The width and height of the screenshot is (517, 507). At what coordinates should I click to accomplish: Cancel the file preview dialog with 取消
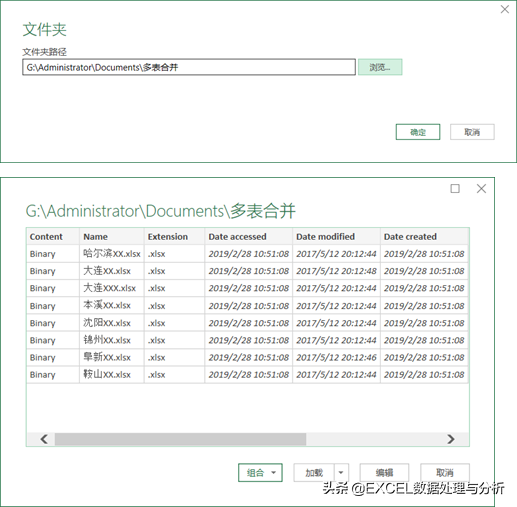(445, 472)
